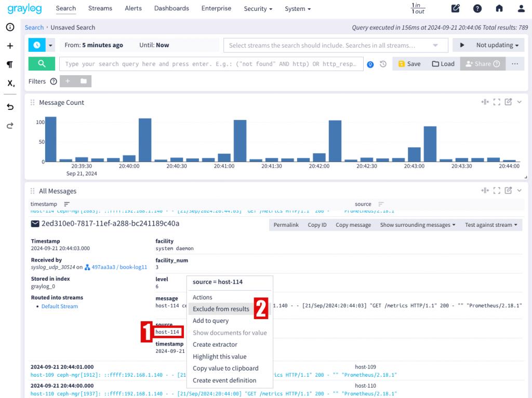The width and height of the screenshot is (532, 398).
Task: Click the undo arrow in left sidebar
Action: coord(10,107)
